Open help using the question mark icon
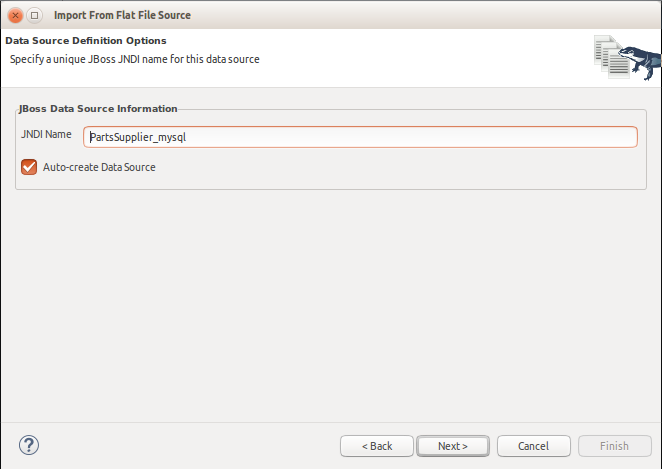The width and height of the screenshot is (662, 469). pos(28,444)
